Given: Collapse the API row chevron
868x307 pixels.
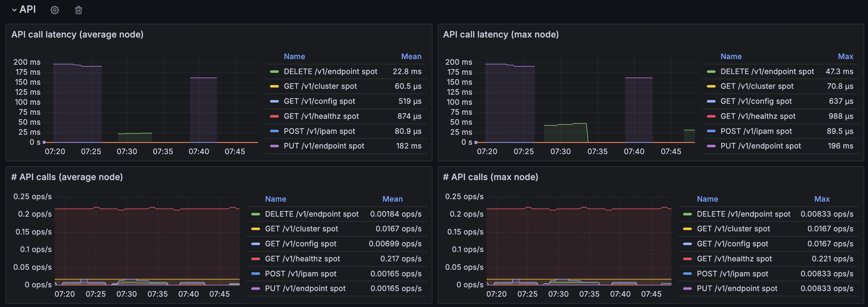Looking at the screenshot, I should (14, 10).
